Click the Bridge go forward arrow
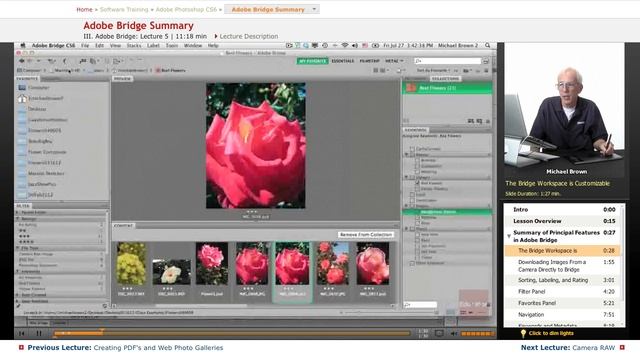Screen dimensions: 640x360 (29, 61)
